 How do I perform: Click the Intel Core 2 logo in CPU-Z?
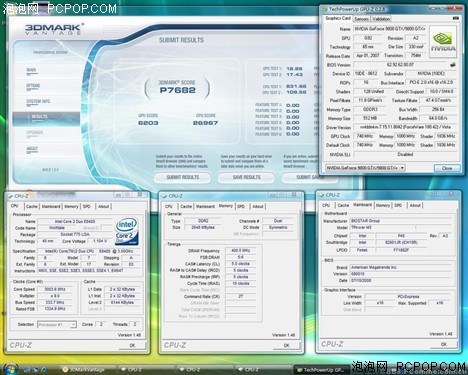click(127, 232)
